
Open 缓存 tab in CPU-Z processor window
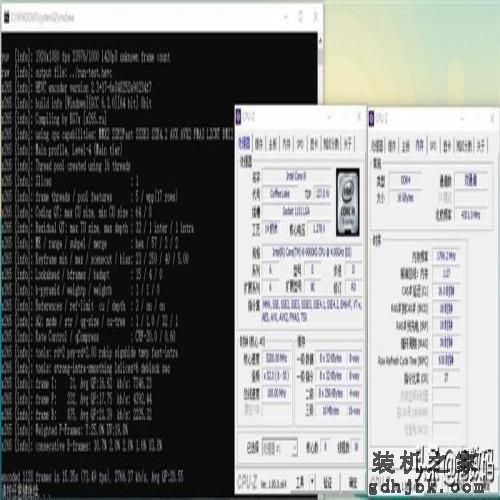(x=259, y=144)
